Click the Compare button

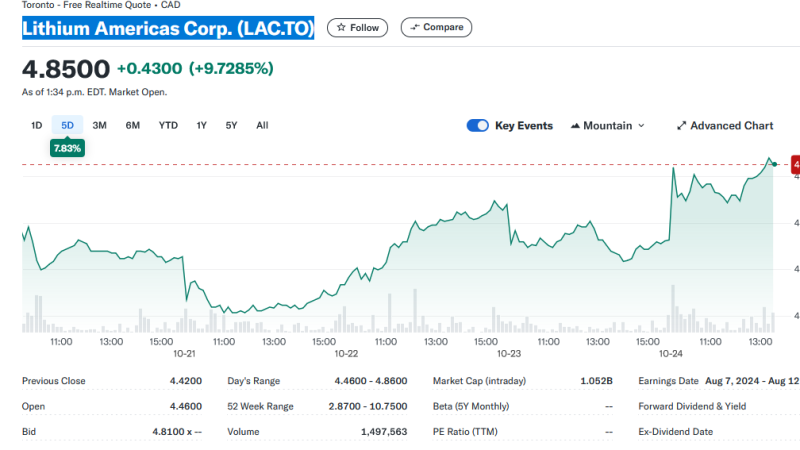click(437, 28)
